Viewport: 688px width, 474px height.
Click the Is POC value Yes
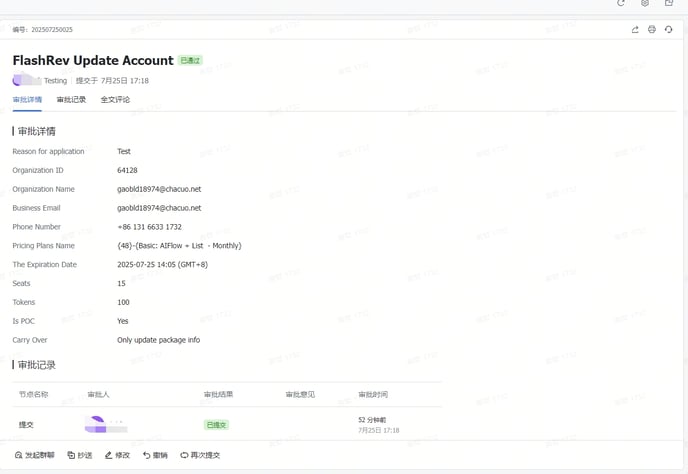[x=123, y=321]
